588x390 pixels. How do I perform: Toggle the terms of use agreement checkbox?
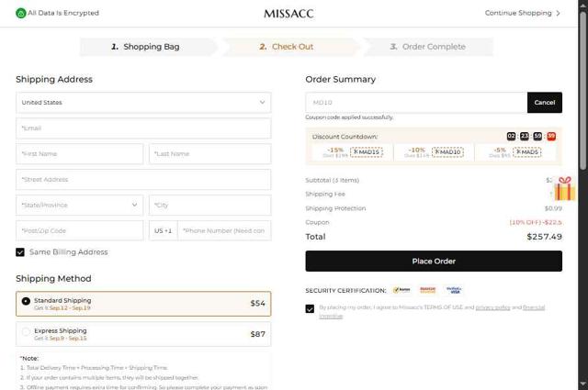point(310,308)
